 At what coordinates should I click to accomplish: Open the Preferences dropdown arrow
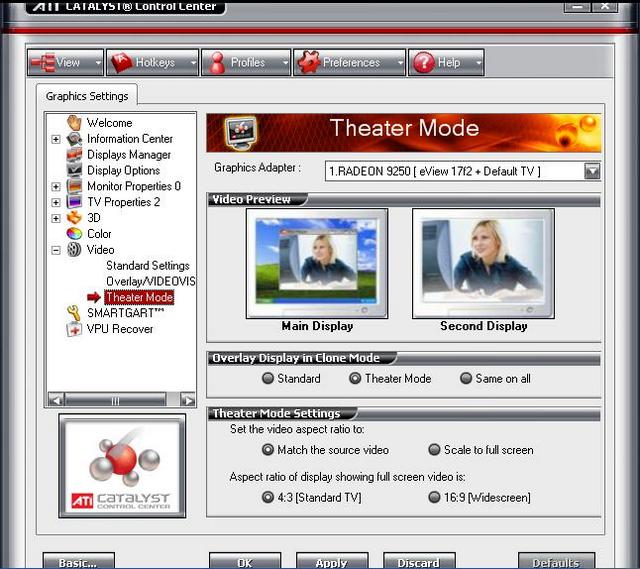(x=400, y=62)
